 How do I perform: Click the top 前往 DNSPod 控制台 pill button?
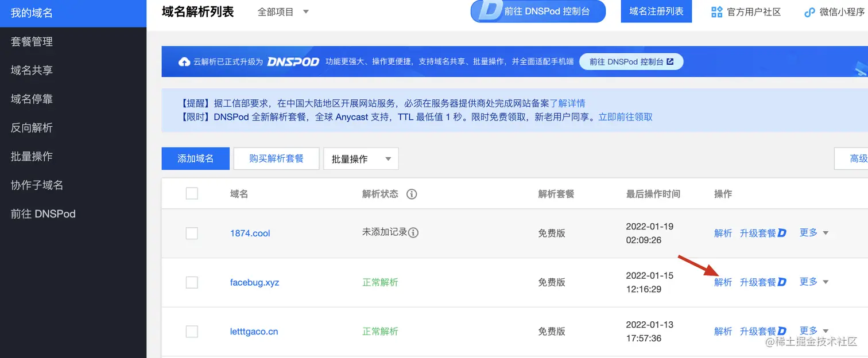(538, 11)
